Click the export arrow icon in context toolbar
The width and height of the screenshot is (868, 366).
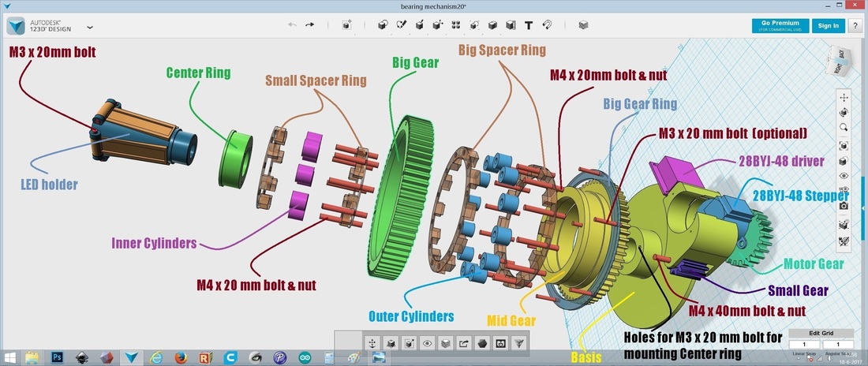click(464, 343)
